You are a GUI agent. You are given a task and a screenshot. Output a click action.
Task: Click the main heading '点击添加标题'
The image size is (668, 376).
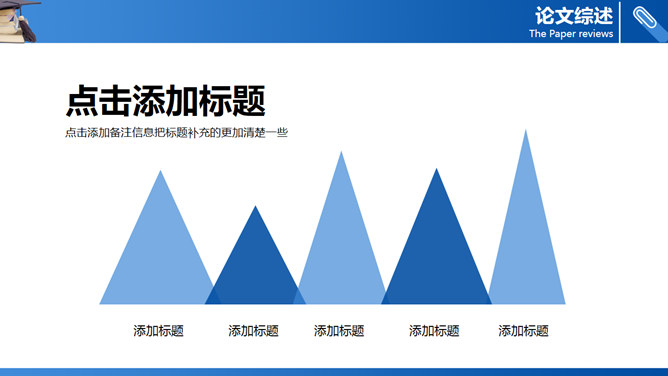click(x=166, y=101)
